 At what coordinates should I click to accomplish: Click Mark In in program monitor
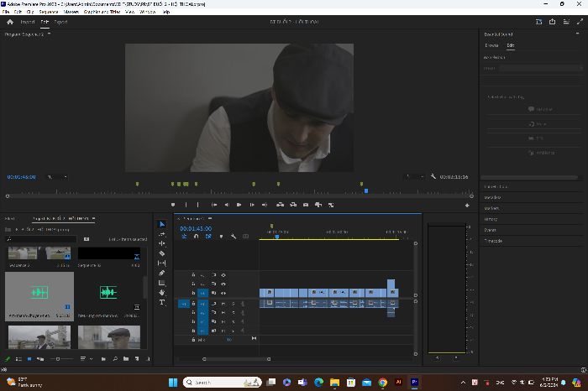(x=186, y=205)
